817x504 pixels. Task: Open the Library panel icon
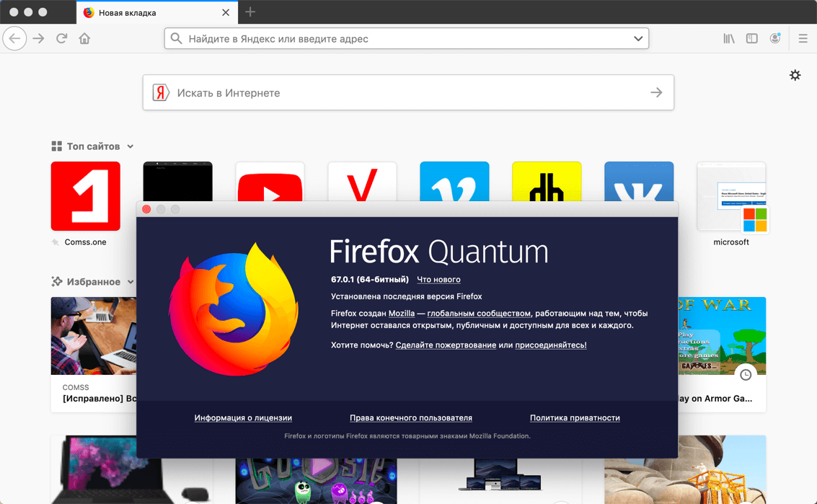(728, 38)
